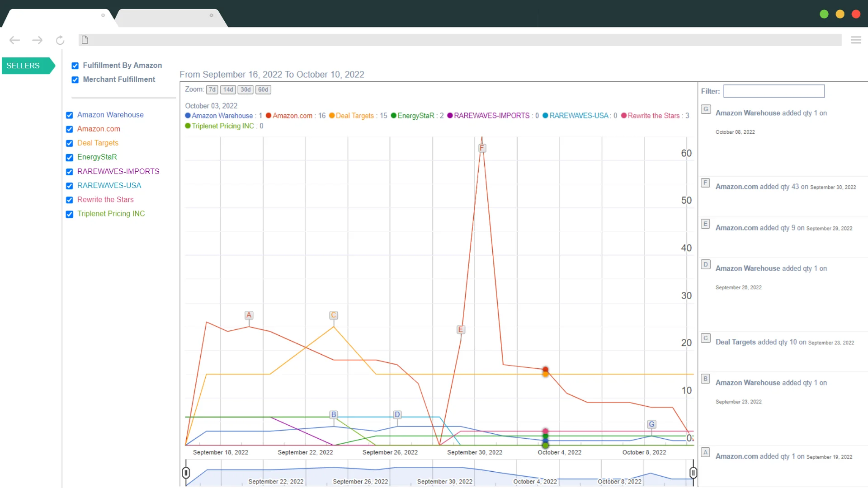The height and width of the screenshot is (488, 868).
Task: Expand the Merchant Fulfillment filter
Action: click(x=119, y=79)
